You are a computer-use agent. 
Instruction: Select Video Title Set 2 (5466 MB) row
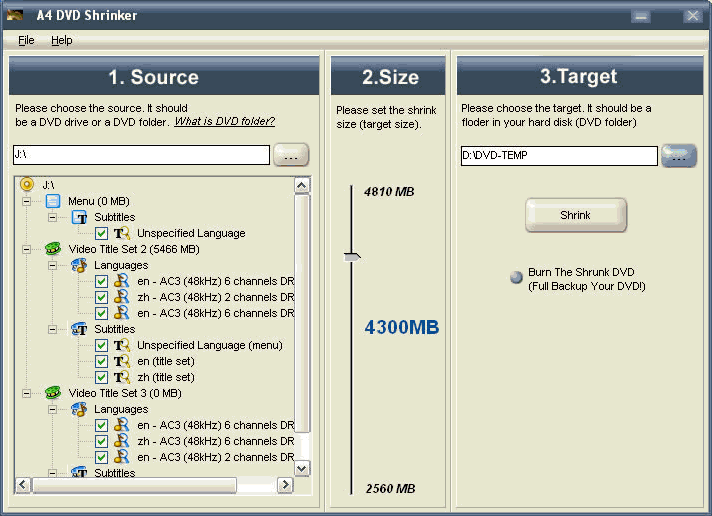click(134, 249)
